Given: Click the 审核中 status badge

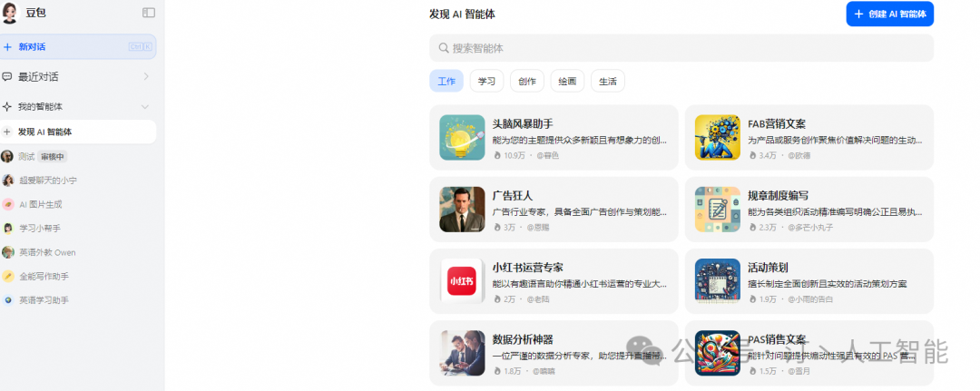Looking at the screenshot, I should point(52,157).
